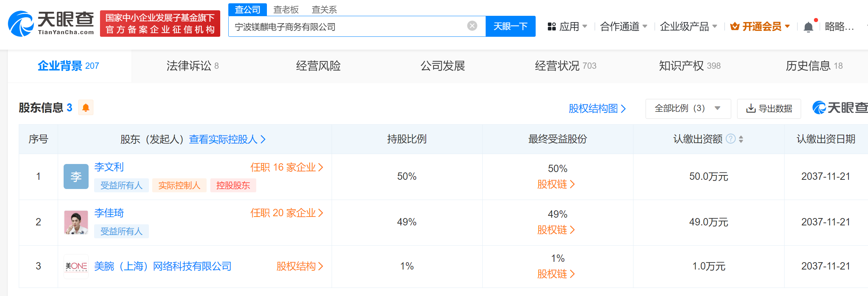Screen dimensions: 868x296
Task: Click the 50.0万元 capital cell
Action: [x=708, y=176]
